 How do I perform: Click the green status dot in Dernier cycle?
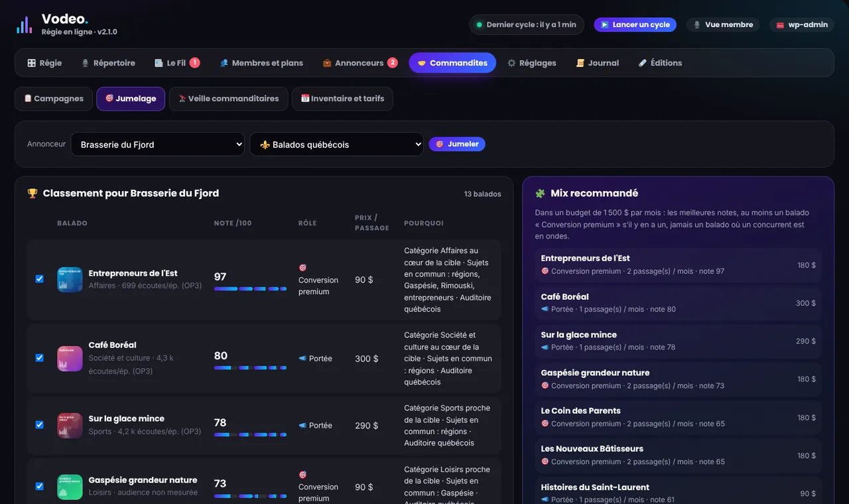coord(479,25)
